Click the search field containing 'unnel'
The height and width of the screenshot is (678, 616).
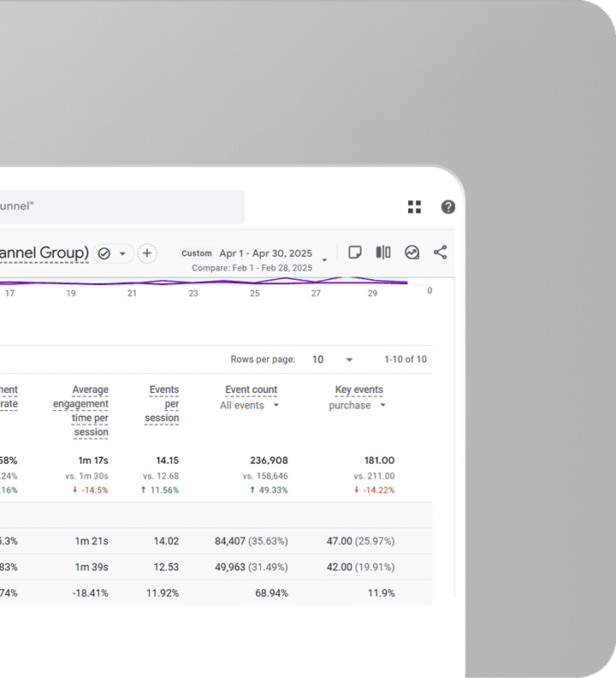[x=121, y=206]
